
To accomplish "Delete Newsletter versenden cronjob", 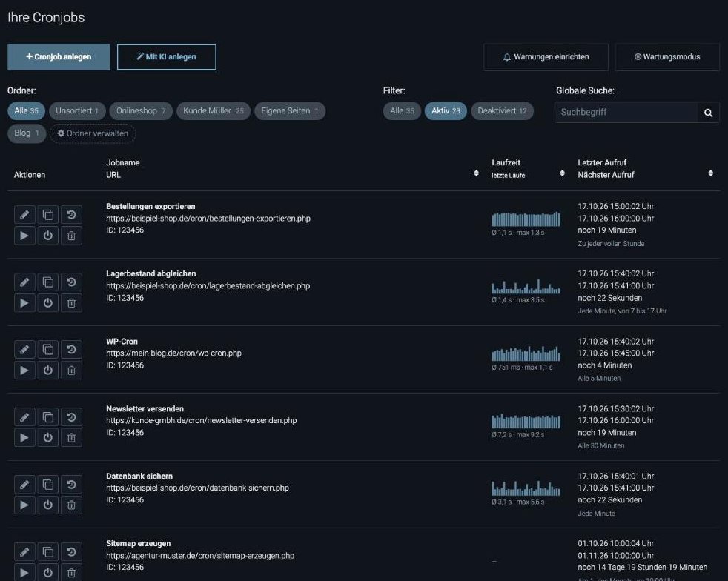I will click(71, 438).
